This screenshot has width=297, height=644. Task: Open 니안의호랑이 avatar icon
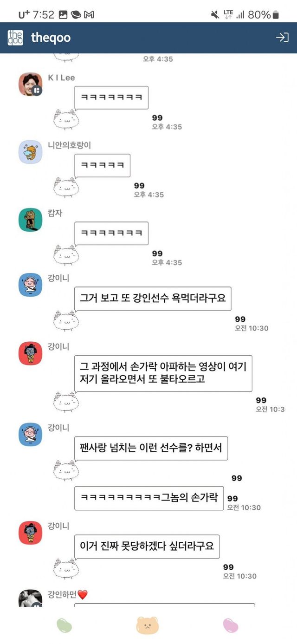(x=30, y=152)
